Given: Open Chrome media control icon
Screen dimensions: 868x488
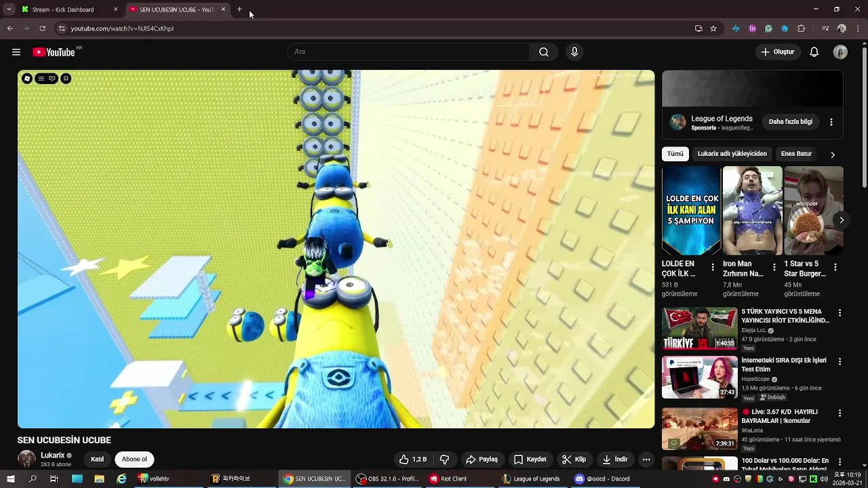Looking at the screenshot, I should coord(825,28).
